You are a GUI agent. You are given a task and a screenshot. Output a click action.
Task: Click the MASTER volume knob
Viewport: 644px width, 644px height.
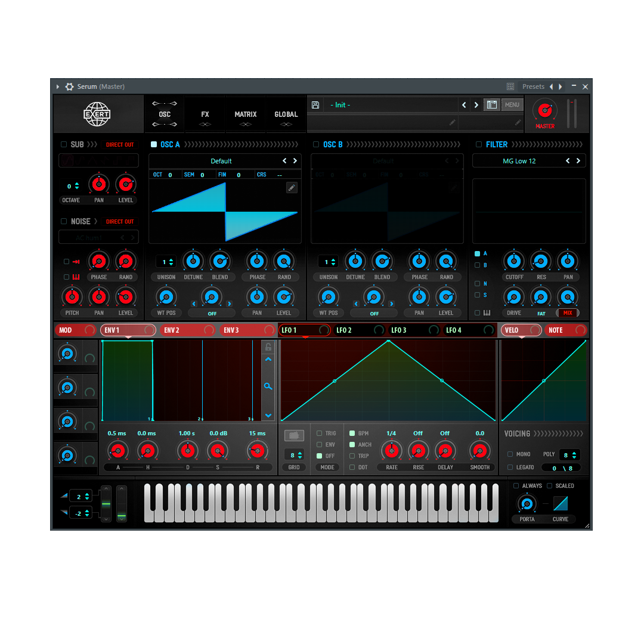pos(544,110)
